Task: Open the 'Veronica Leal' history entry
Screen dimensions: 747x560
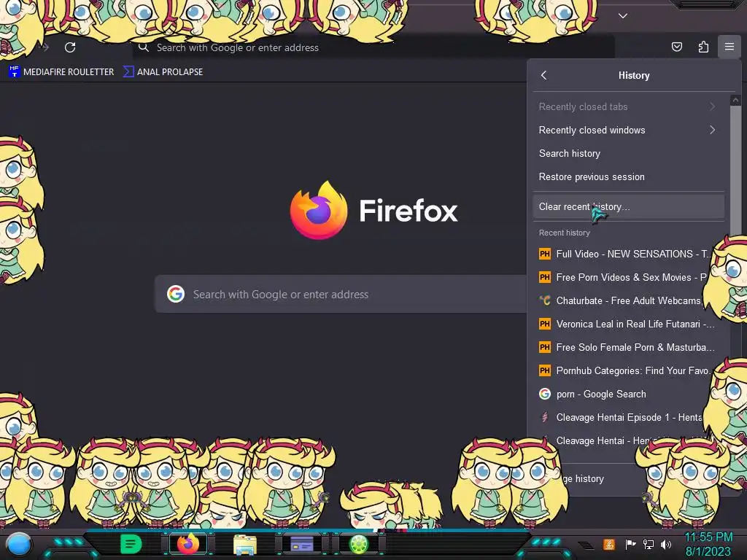Action: tap(628, 324)
